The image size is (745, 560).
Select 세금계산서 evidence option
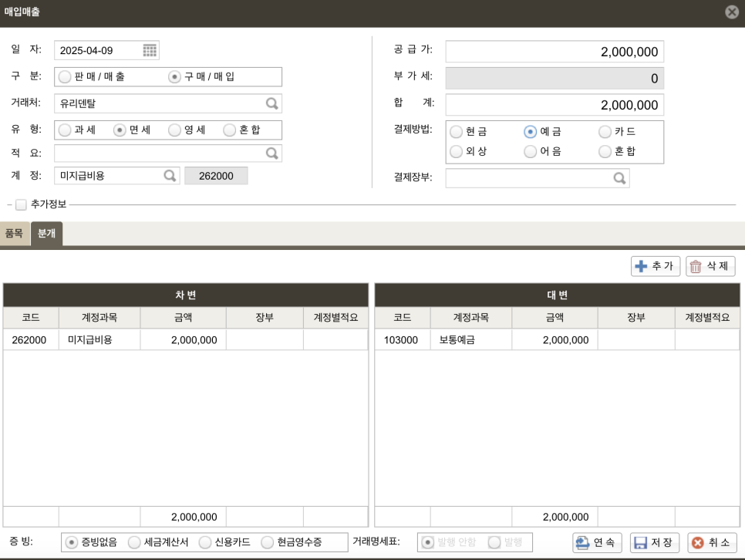134,542
